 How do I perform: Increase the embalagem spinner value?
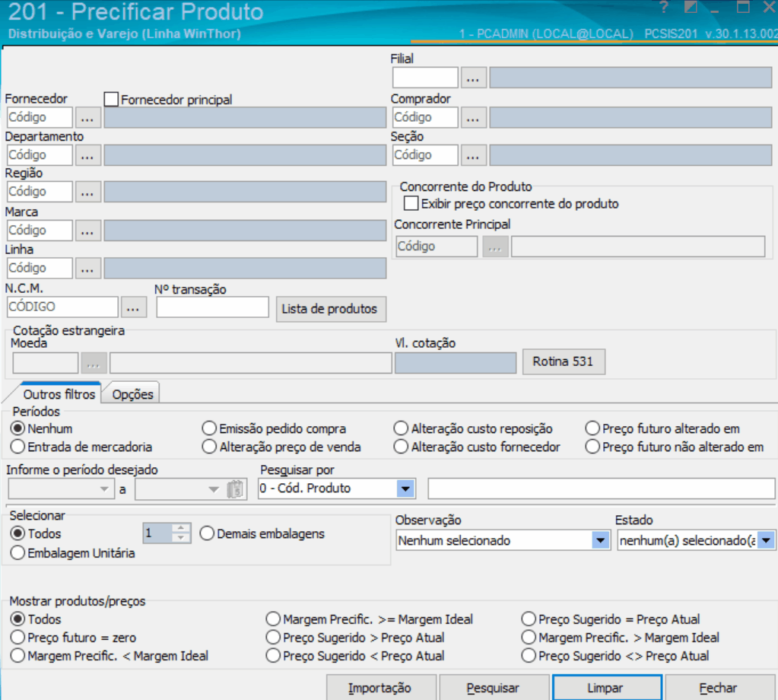[x=181, y=528]
